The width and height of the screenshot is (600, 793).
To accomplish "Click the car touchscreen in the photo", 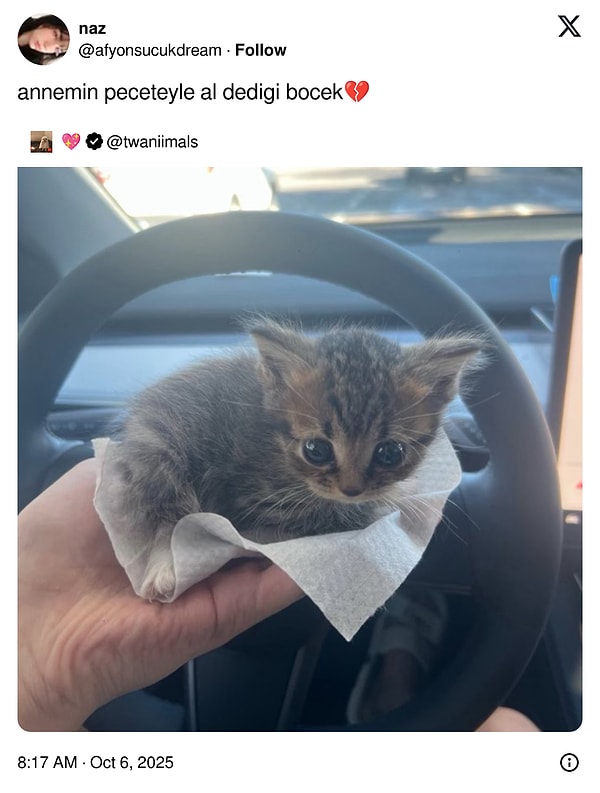I will tap(568, 379).
